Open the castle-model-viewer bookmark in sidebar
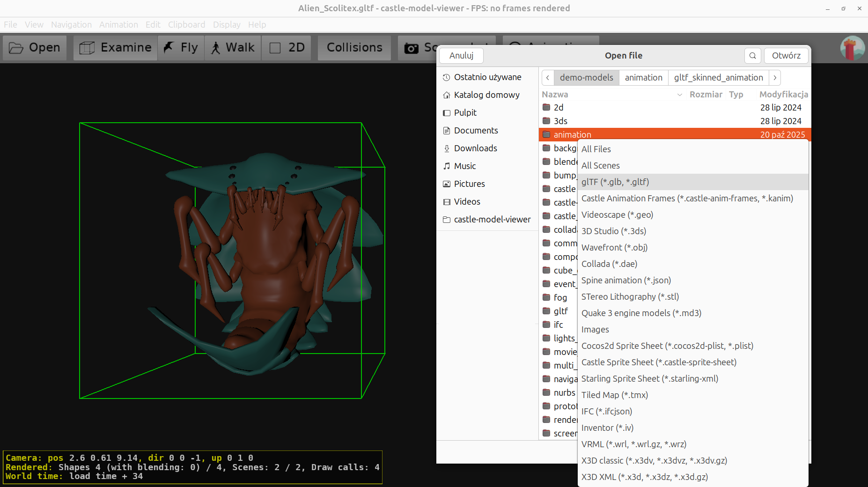This screenshot has width=868, height=487. pyautogui.click(x=492, y=219)
